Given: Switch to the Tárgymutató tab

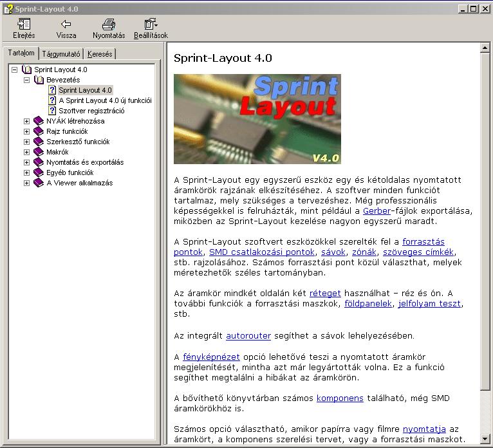Looking at the screenshot, I should coord(61,54).
